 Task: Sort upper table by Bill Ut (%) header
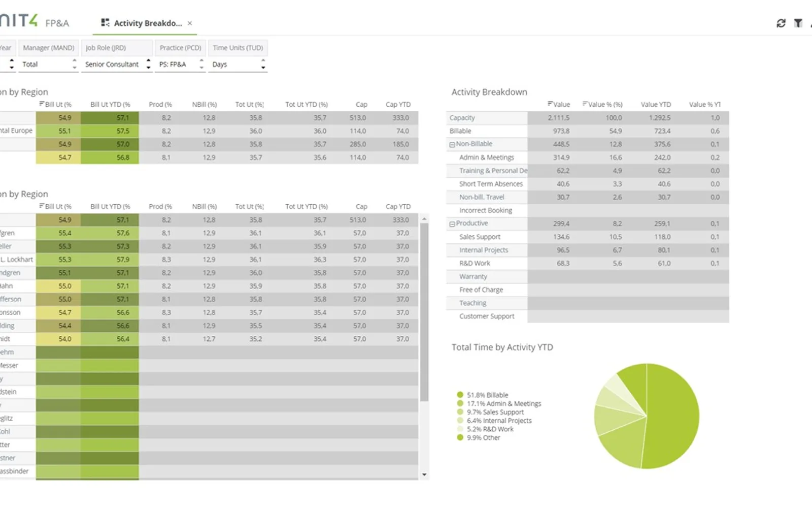tap(55, 104)
